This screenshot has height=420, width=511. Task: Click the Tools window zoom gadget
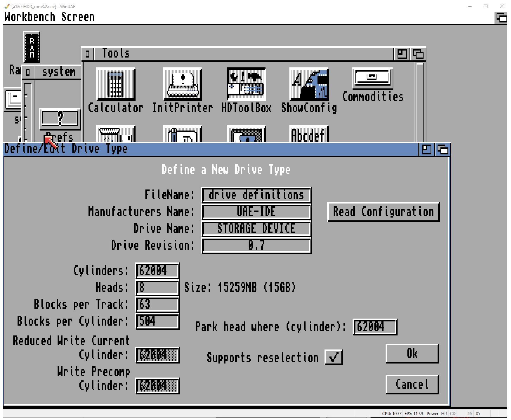tap(402, 54)
